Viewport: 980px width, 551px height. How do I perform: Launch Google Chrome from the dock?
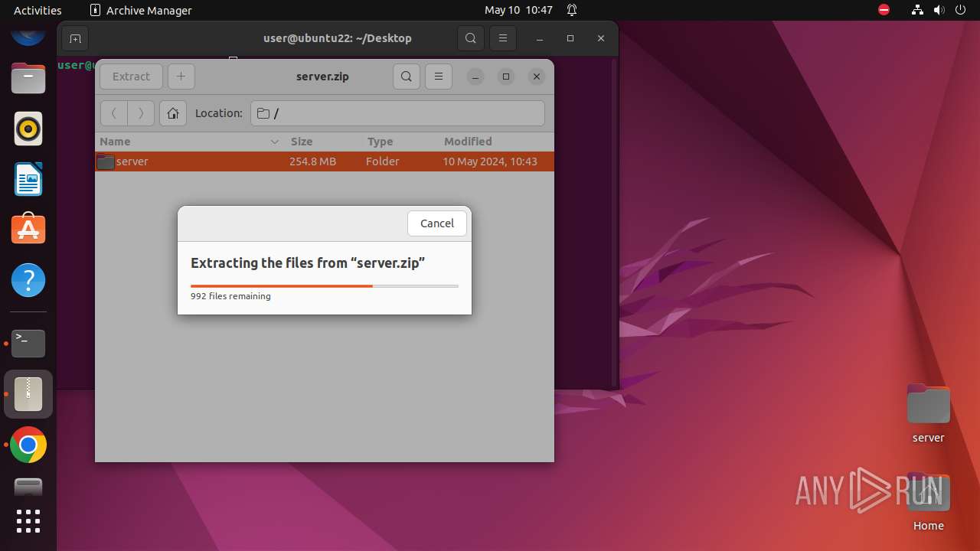(x=28, y=445)
